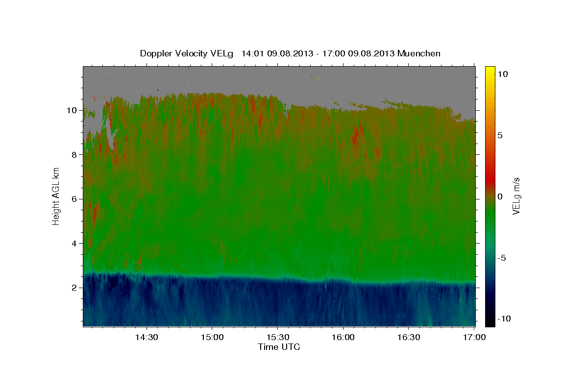Click the 'Muenchen' location in the title
This screenshot has width=588, height=392.
419,53
